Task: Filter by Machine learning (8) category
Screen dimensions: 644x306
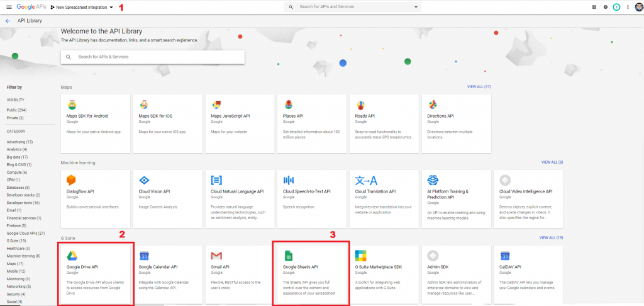Action: pos(23,256)
